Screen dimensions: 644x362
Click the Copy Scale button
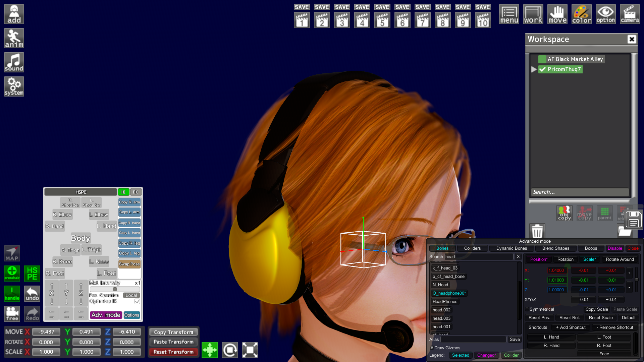pos(596,309)
